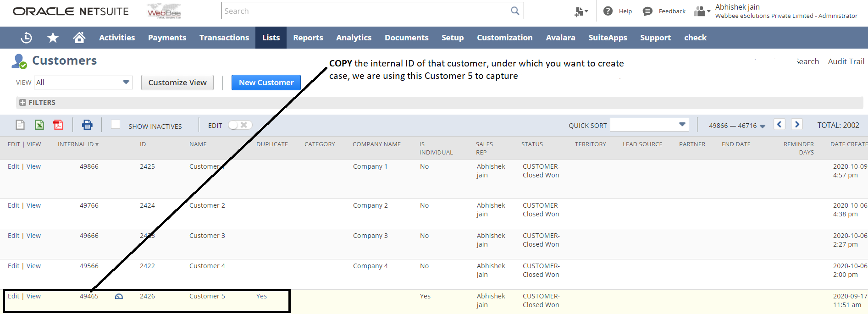The image size is (868, 314).
Task: Click the Shortcuts star icon
Action: [x=53, y=38]
